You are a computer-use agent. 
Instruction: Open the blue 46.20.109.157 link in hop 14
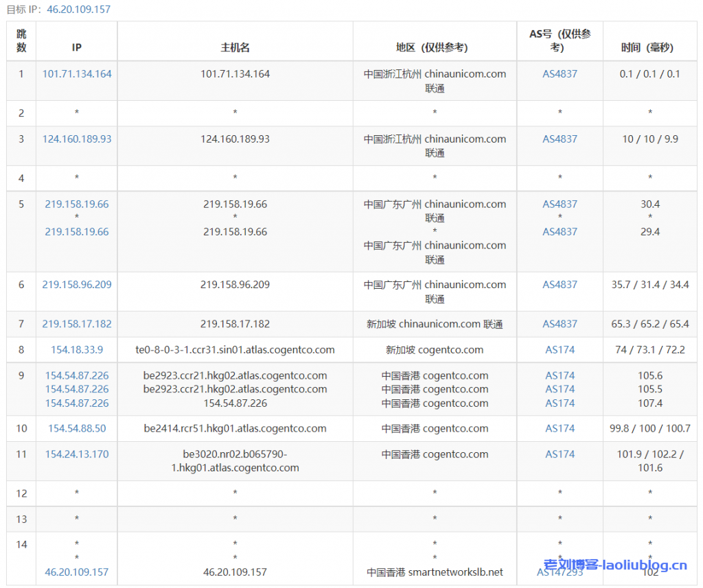(77, 572)
